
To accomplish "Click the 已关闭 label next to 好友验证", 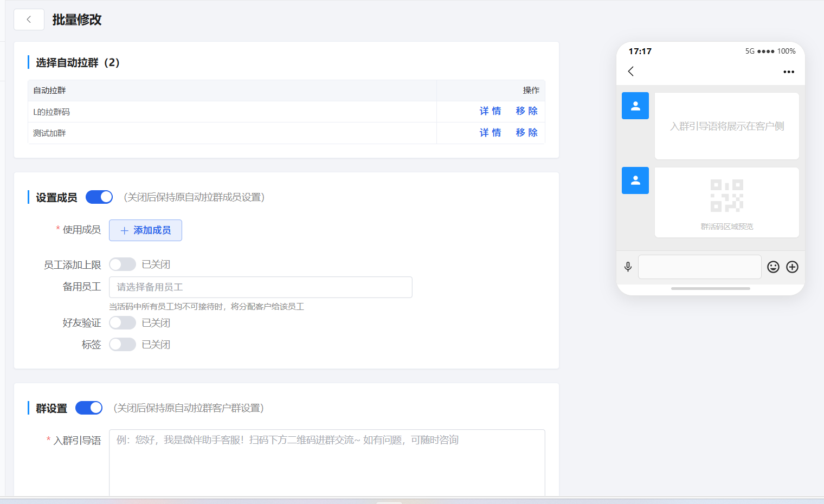I will point(156,323).
